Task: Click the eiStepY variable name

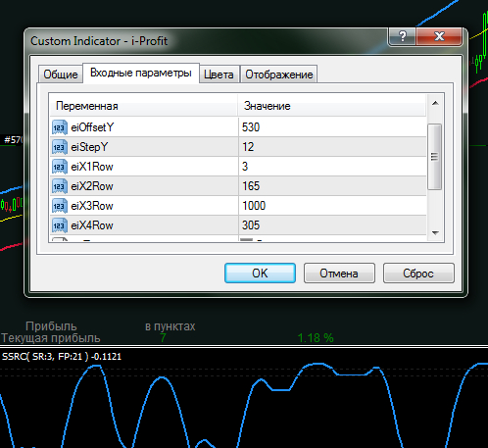Action: [89, 147]
